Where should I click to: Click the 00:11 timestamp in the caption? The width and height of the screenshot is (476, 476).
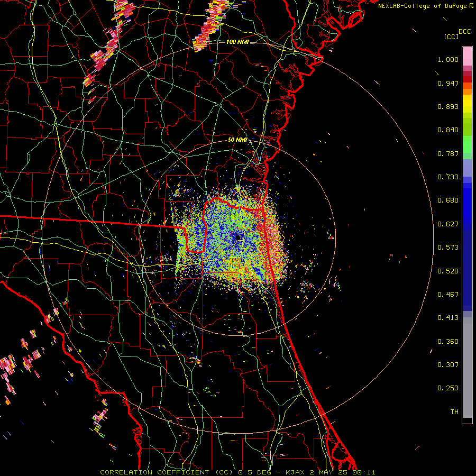point(364,472)
